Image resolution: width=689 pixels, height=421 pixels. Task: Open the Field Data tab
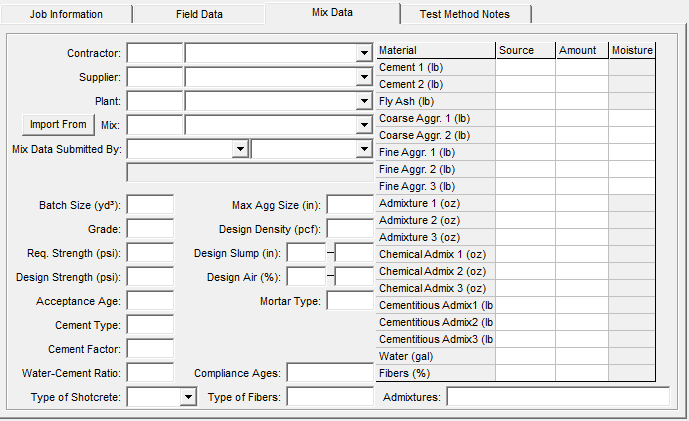tap(200, 15)
